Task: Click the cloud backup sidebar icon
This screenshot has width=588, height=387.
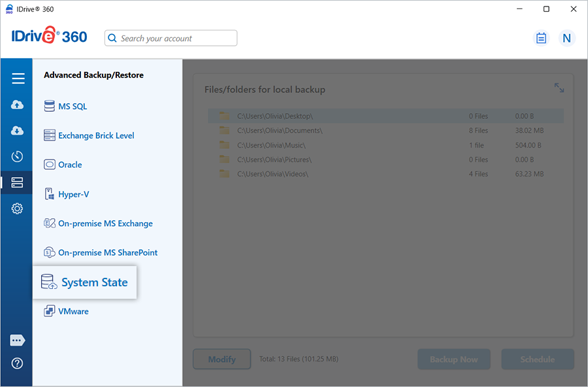Action: pyautogui.click(x=18, y=105)
